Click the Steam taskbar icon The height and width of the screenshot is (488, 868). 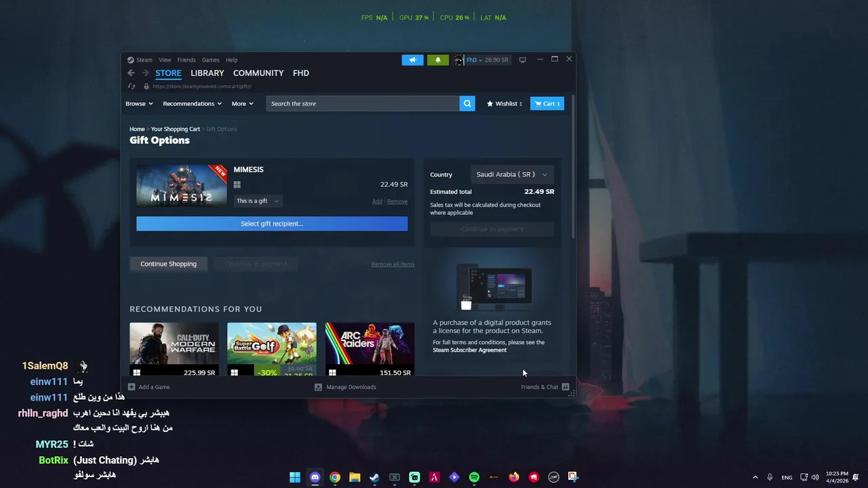coord(374,477)
